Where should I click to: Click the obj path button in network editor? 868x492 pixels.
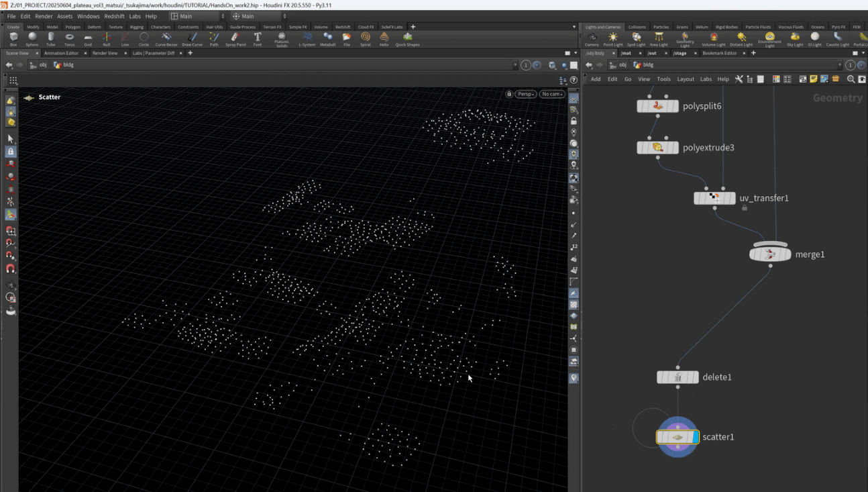click(x=622, y=65)
